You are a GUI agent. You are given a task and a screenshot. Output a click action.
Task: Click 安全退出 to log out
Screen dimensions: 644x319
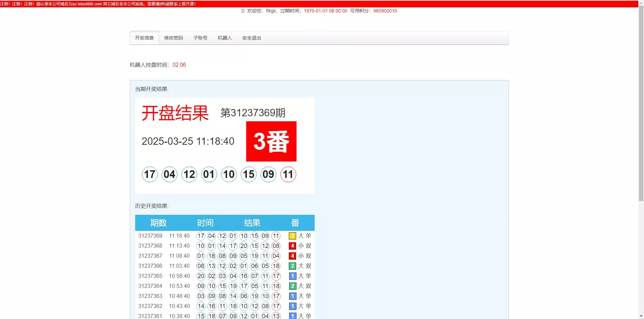tap(251, 38)
